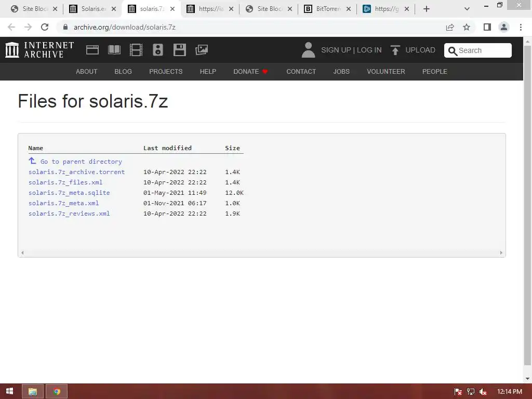The image size is (532, 399).
Task: Click the site lock icon in address bar
Action: [x=65, y=27]
